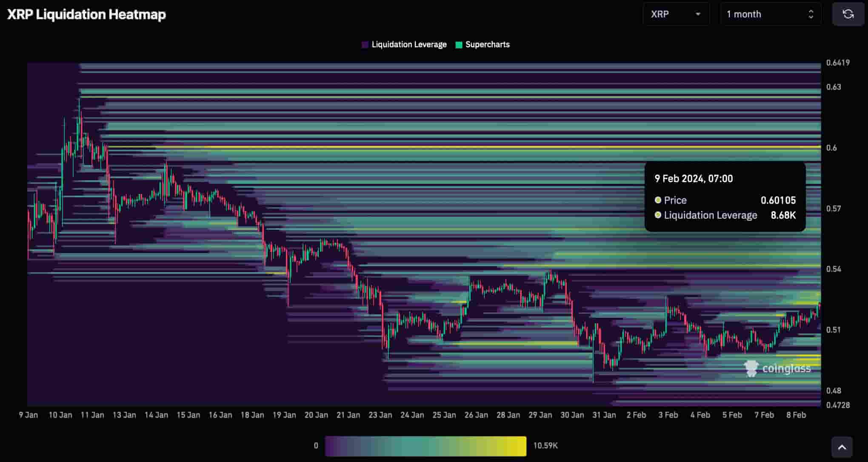Screen dimensions: 868x462
Task: Click the green Supercharts legend square
Action: [459, 45]
